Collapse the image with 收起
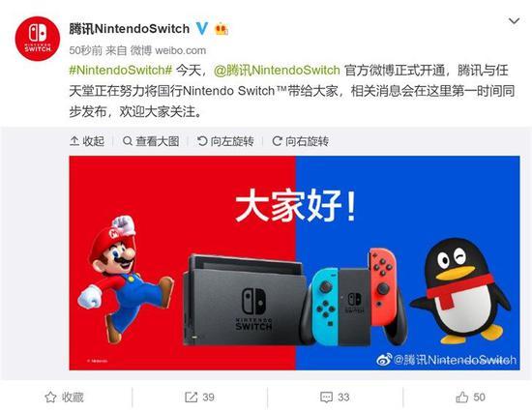Image resolution: width=532 pixels, height=412 pixels. pos(87,141)
